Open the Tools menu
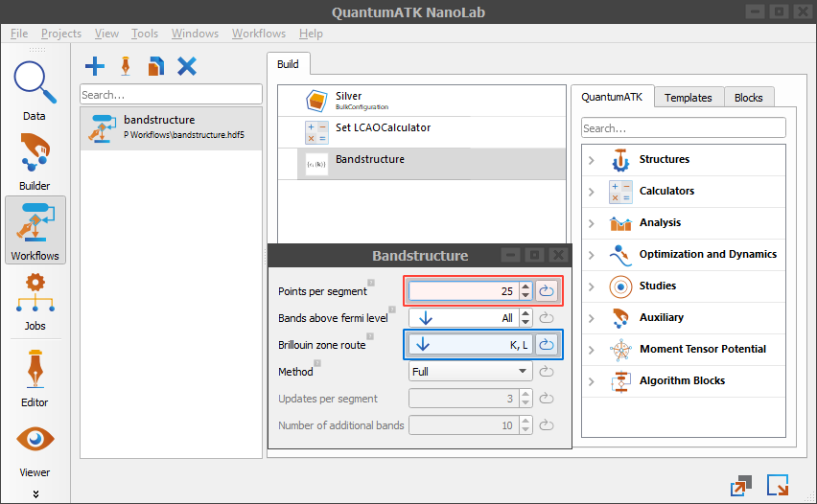The height and width of the screenshot is (504, 817). [145, 34]
